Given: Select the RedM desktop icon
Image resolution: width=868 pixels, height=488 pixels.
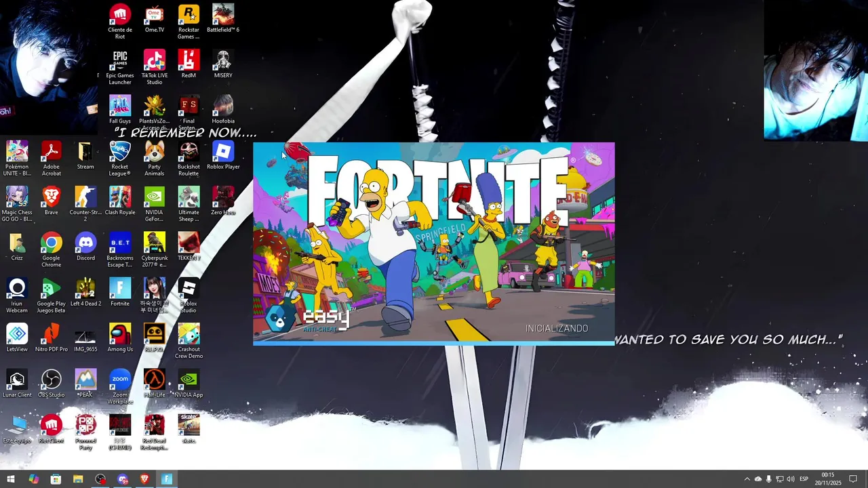Looking at the screenshot, I should (x=189, y=64).
